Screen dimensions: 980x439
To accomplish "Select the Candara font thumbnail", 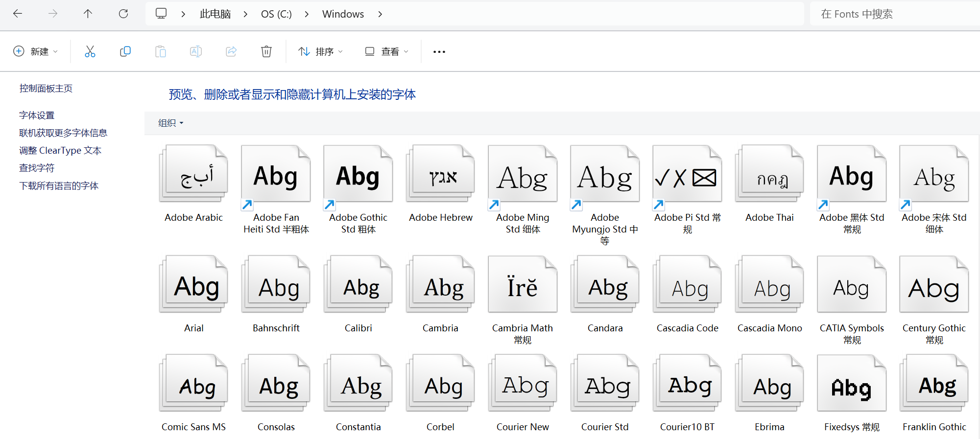I will [x=605, y=284].
